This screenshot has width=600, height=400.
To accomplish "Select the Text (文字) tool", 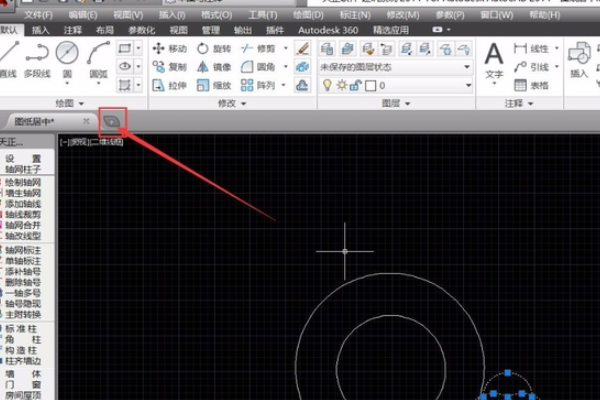I will click(x=494, y=61).
